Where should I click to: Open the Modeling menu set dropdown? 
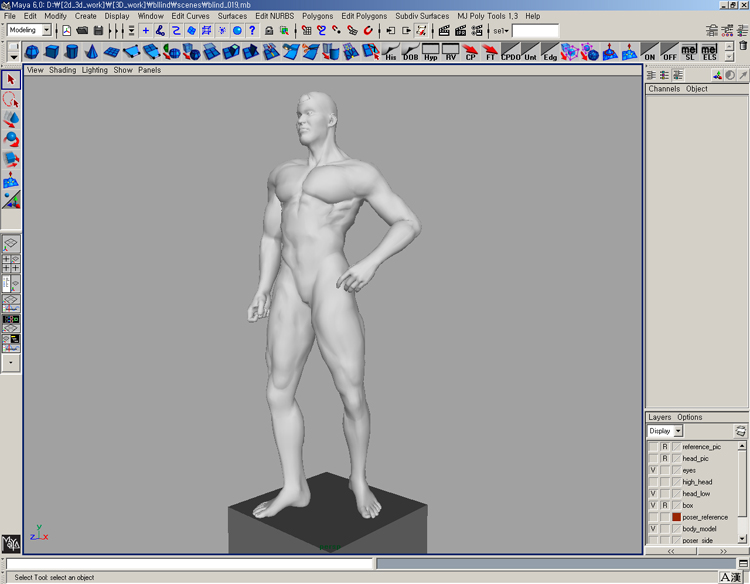tap(46, 31)
